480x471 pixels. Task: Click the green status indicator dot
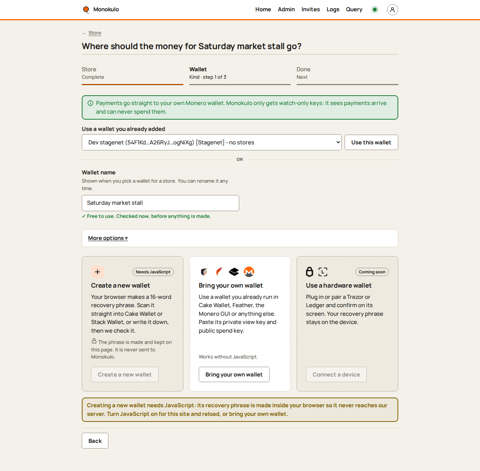[375, 10]
